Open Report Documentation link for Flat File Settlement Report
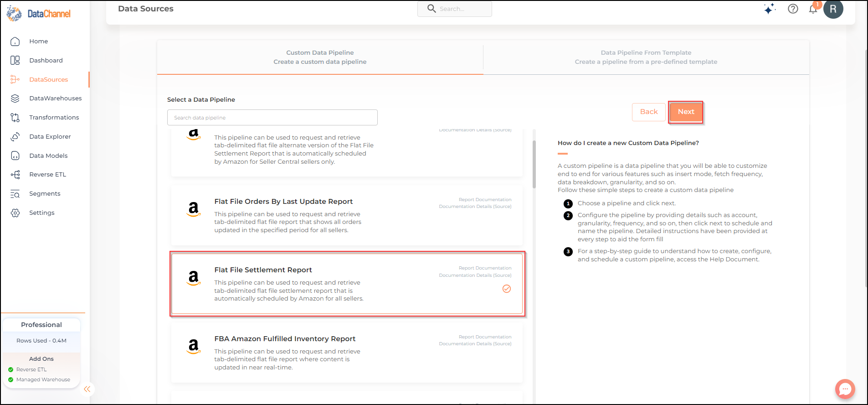This screenshot has height=405, width=868. click(485, 268)
